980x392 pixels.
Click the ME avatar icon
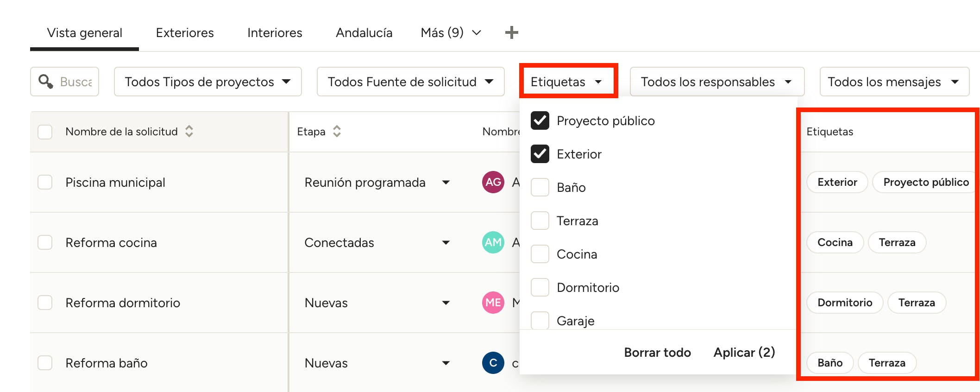click(x=493, y=303)
